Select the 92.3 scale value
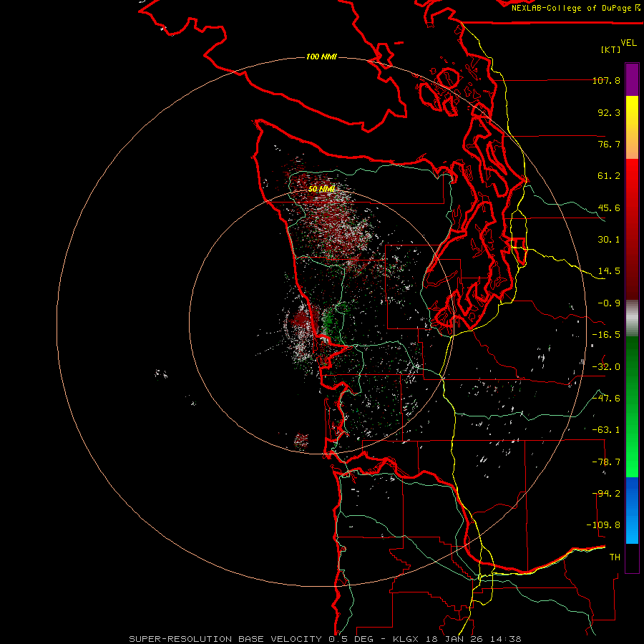The width and height of the screenshot is (644, 644). pos(609,112)
